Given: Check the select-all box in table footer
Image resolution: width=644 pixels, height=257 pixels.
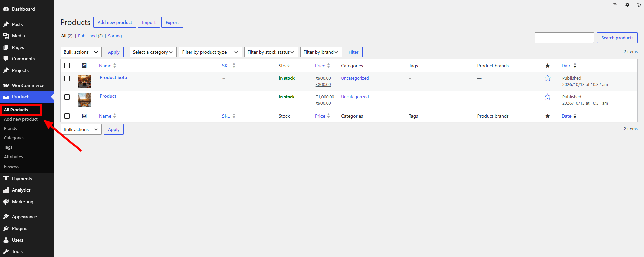Looking at the screenshot, I should click(x=67, y=116).
